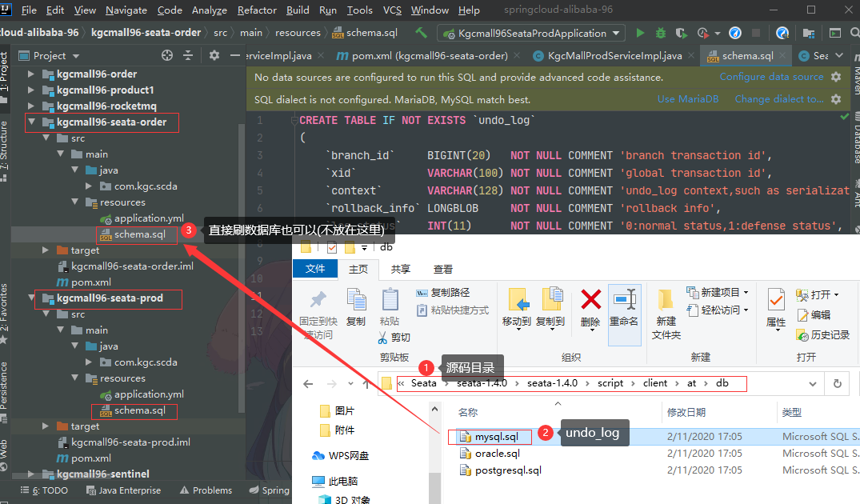Open the 主页 ribbon tab in Explorer

pyautogui.click(x=358, y=270)
